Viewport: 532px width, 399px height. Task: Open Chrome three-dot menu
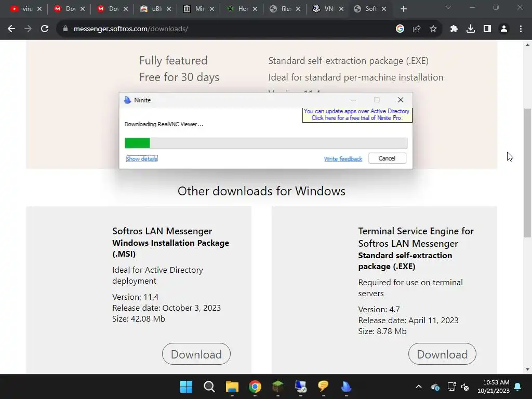point(521,29)
